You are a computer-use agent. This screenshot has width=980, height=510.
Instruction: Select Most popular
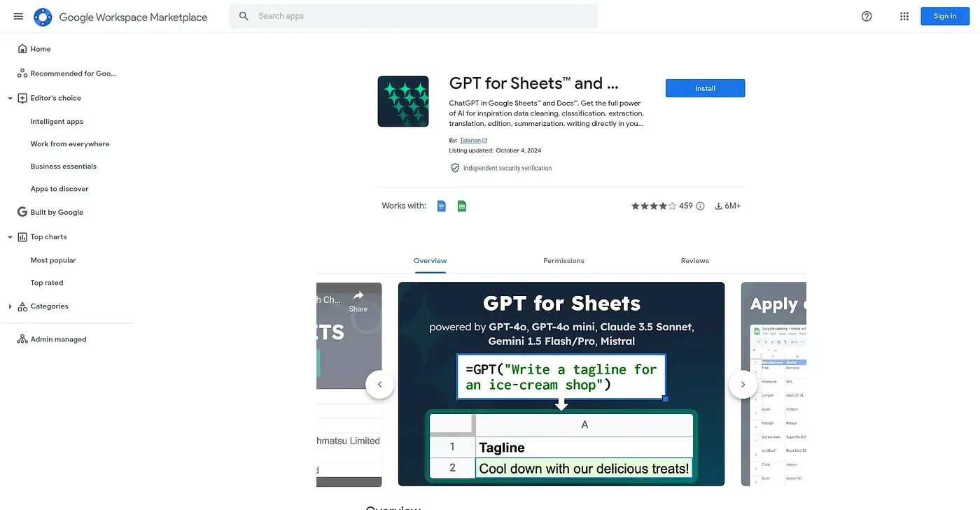point(53,260)
